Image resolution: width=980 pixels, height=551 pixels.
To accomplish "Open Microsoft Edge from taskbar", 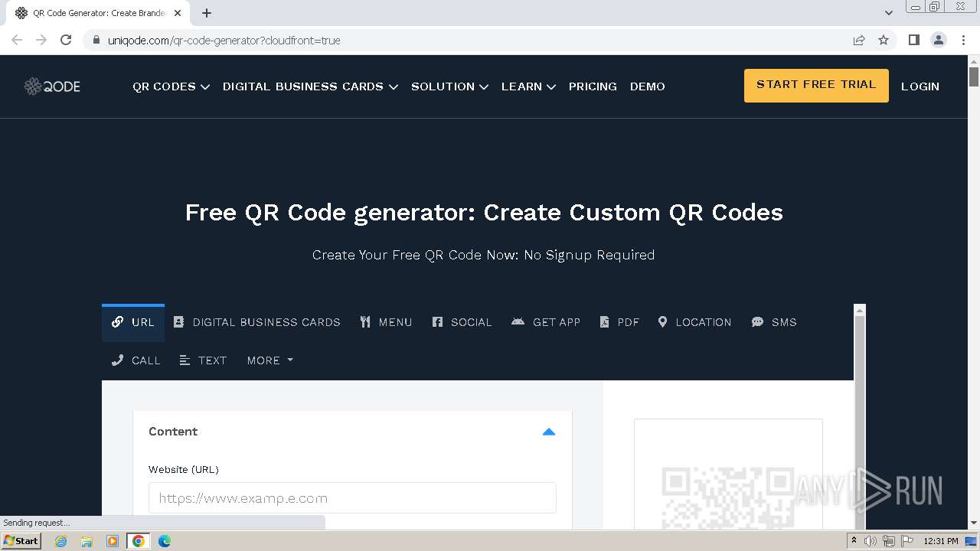I will [165, 541].
